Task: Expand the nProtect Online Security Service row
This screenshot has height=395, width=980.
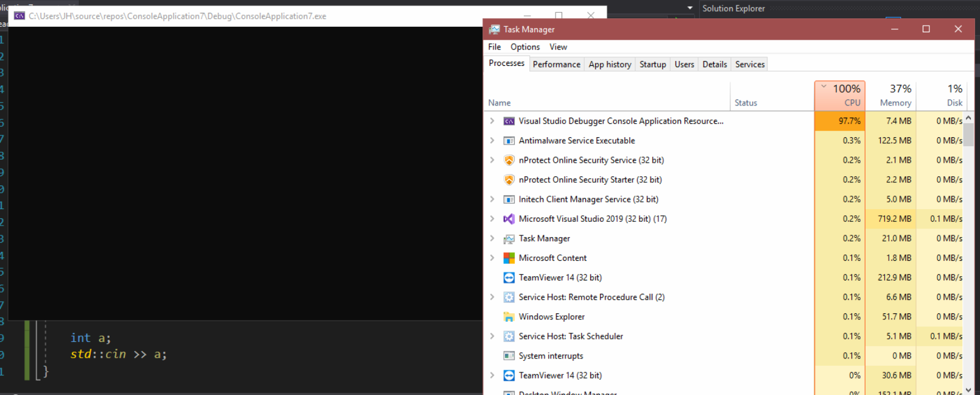Action: 492,160
